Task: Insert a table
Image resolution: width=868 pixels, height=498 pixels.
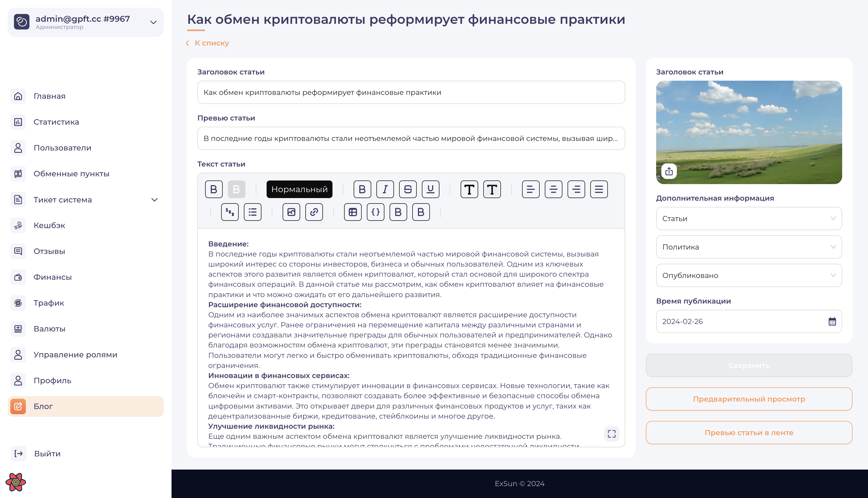Action: point(353,212)
